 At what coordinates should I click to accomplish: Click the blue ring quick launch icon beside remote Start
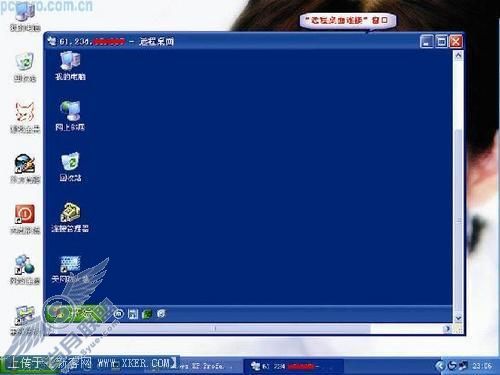tap(118, 314)
